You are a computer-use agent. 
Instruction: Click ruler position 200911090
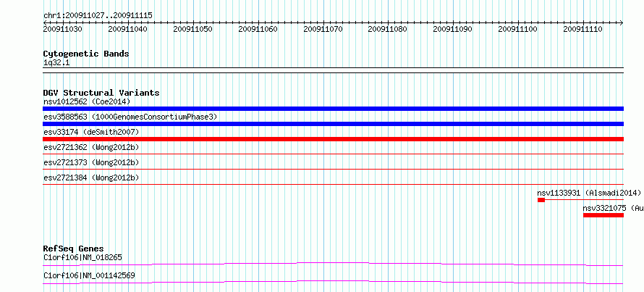pos(452,29)
